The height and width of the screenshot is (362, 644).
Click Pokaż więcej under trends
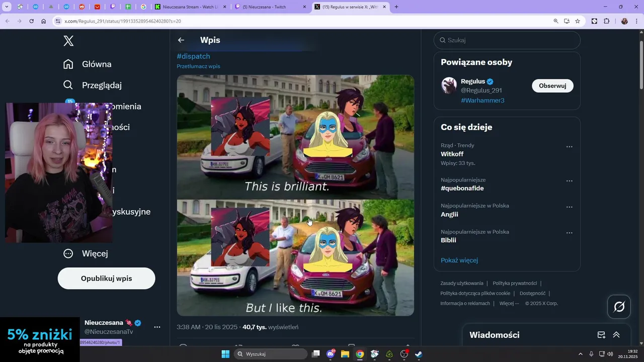click(459, 260)
